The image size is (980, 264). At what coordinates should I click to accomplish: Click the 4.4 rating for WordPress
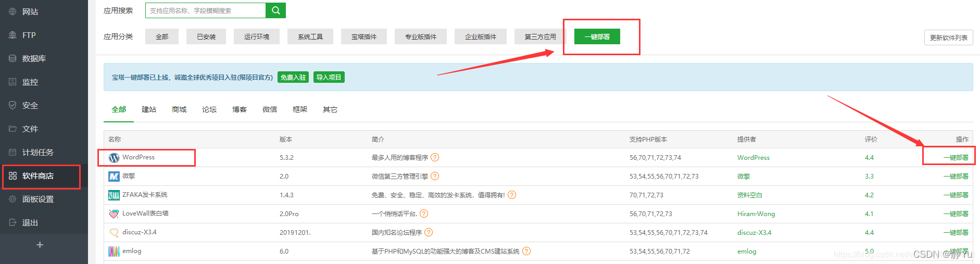(869, 157)
